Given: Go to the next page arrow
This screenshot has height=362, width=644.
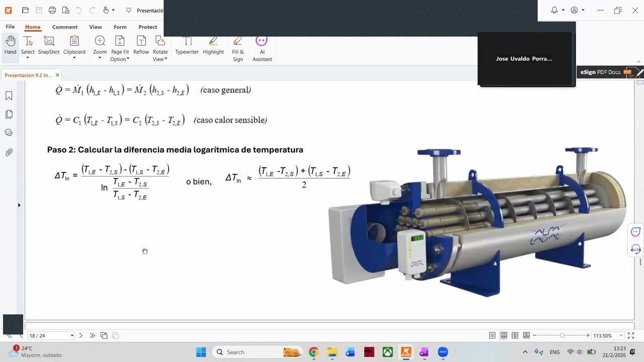Looking at the screenshot, I should (80, 335).
